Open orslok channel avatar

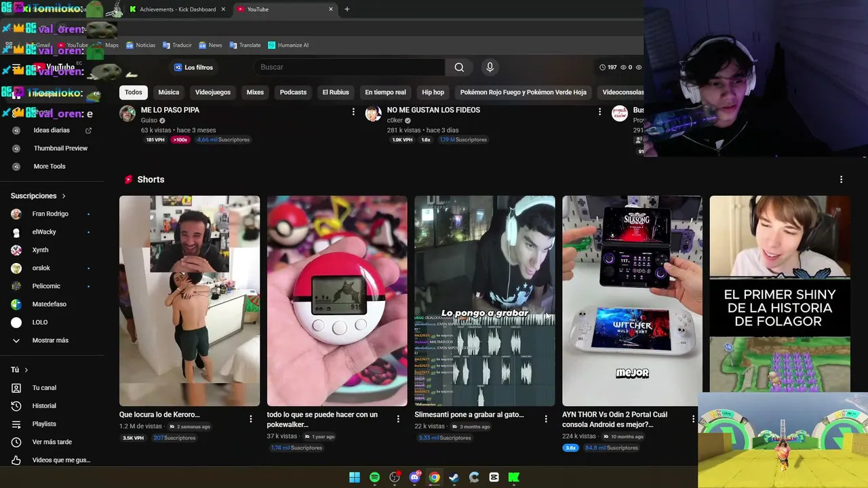click(16, 268)
